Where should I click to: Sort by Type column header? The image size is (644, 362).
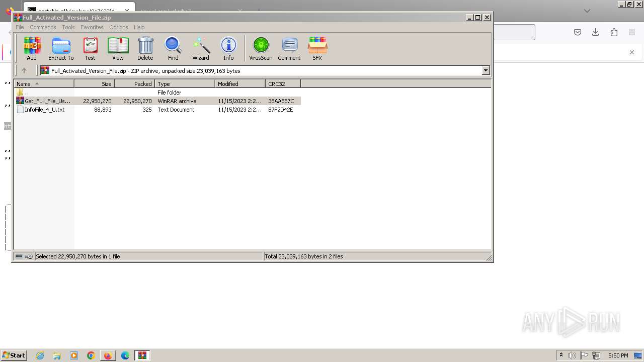[185, 84]
